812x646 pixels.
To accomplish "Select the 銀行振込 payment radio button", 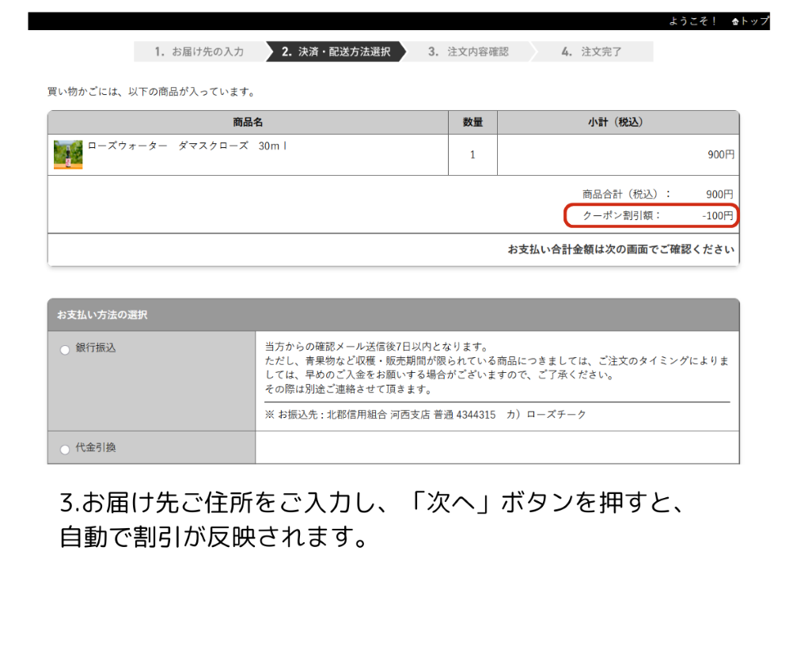I will [x=65, y=350].
